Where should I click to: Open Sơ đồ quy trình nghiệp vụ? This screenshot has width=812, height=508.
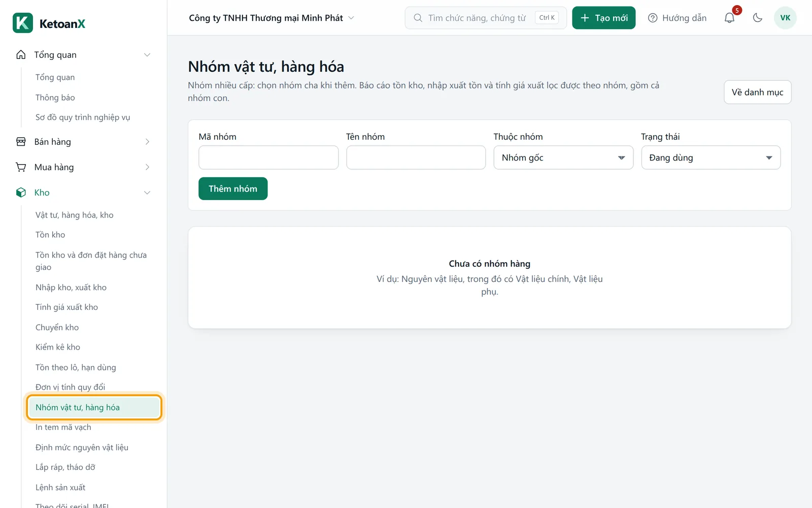pyautogui.click(x=83, y=117)
